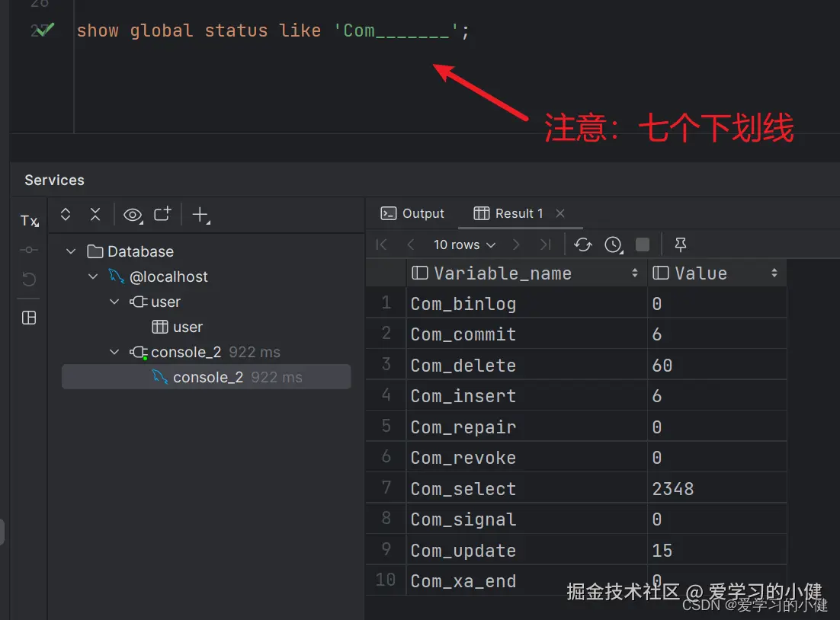This screenshot has height=620, width=840.
Task: Select the Com_commit cell
Action: click(527, 334)
